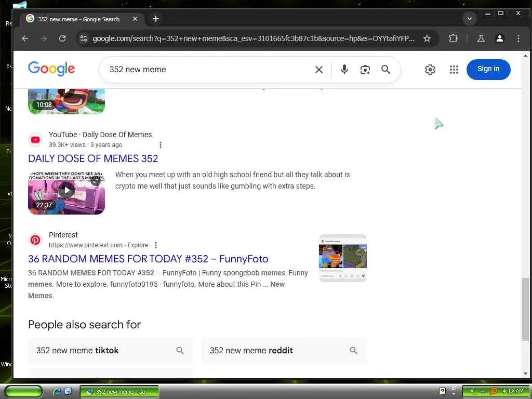Open the Google apps grid

[x=454, y=70]
